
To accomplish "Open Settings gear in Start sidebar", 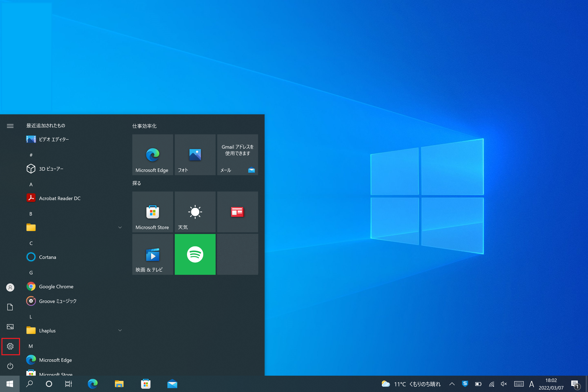I will pyautogui.click(x=10, y=346).
